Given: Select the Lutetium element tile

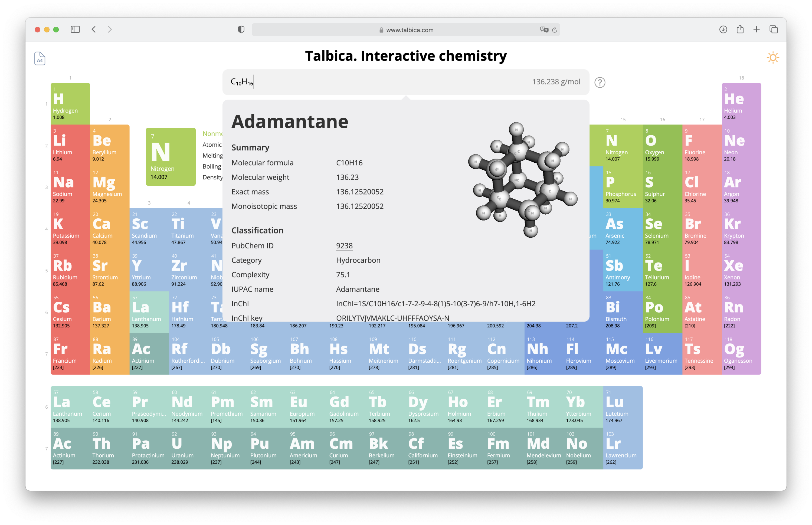Looking at the screenshot, I should pyautogui.click(x=623, y=407).
